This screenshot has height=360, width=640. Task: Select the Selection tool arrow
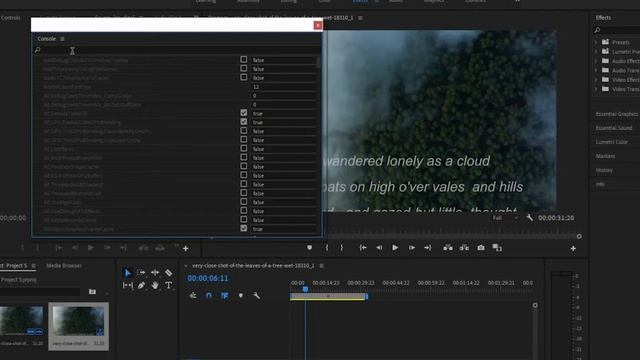click(x=127, y=273)
